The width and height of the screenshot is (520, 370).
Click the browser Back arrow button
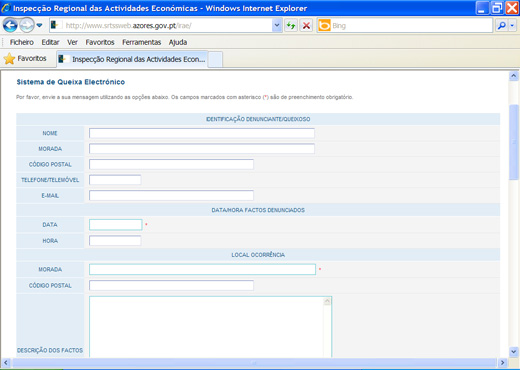click(x=10, y=25)
